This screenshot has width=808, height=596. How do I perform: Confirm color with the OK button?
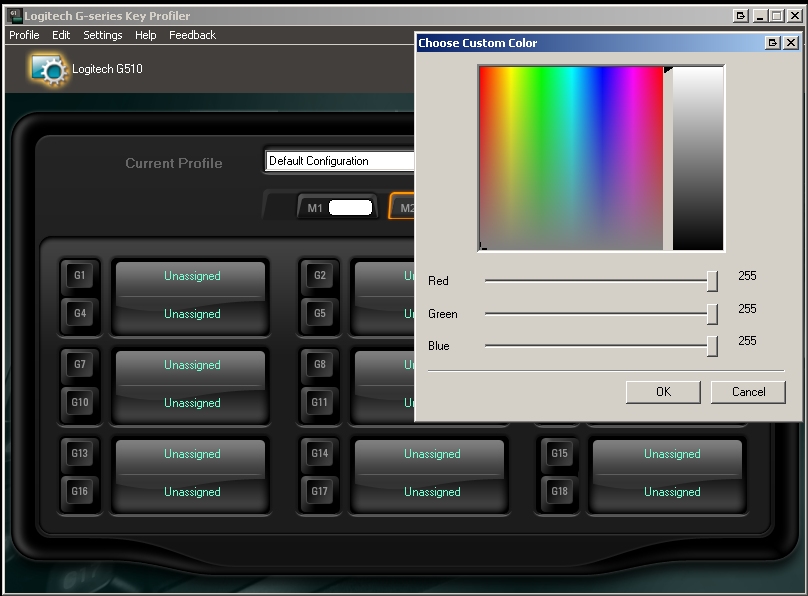[x=663, y=392]
